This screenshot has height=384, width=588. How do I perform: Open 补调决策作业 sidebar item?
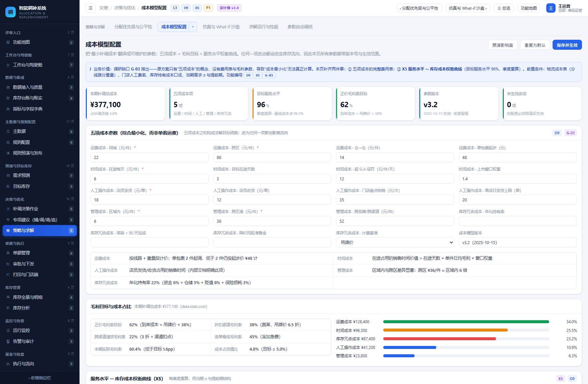[x=40, y=209]
